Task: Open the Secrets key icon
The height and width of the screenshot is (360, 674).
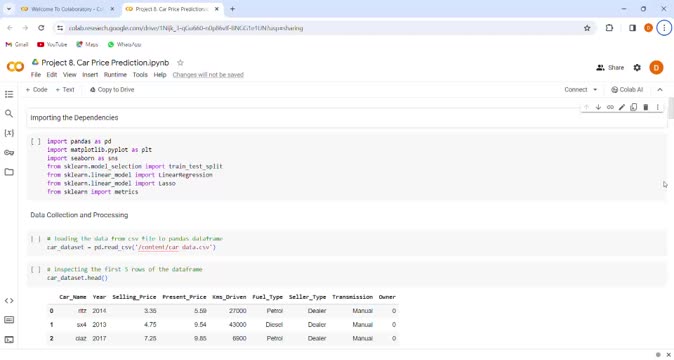Action: [9, 153]
